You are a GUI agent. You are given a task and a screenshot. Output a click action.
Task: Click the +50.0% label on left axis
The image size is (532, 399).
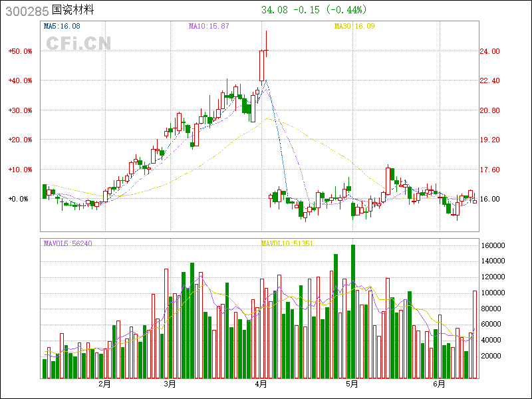pos(19,51)
